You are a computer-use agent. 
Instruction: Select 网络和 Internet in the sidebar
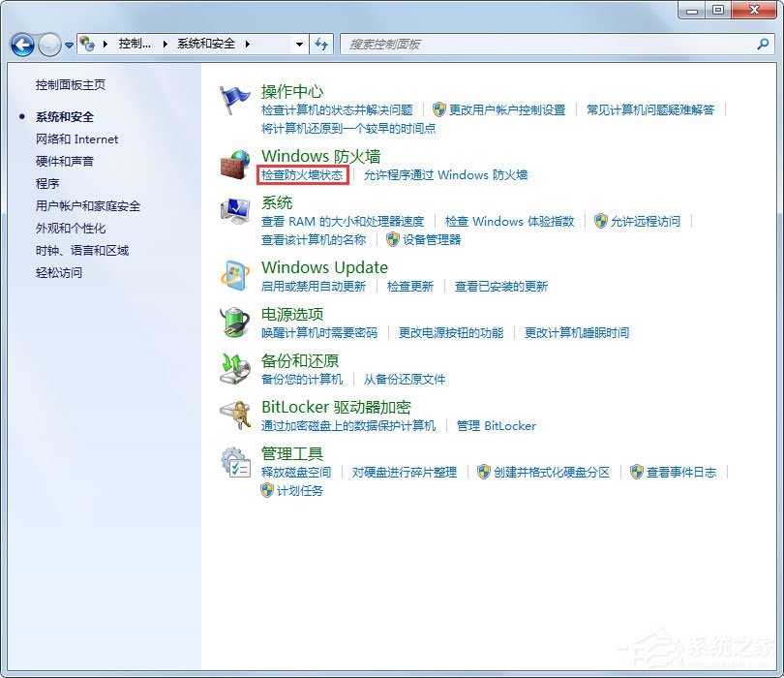(76, 139)
